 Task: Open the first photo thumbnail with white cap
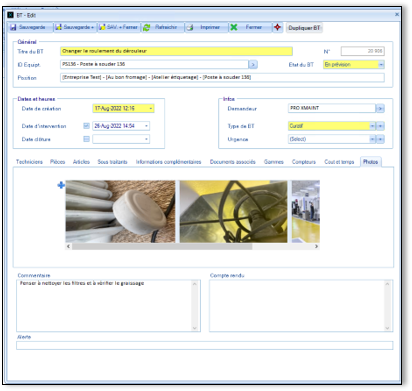click(x=120, y=212)
